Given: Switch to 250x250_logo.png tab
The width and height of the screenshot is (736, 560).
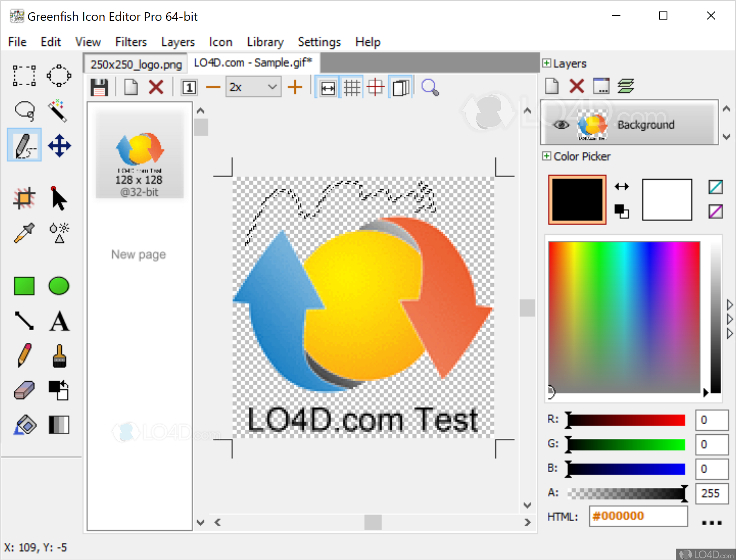Looking at the screenshot, I should pyautogui.click(x=136, y=64).
